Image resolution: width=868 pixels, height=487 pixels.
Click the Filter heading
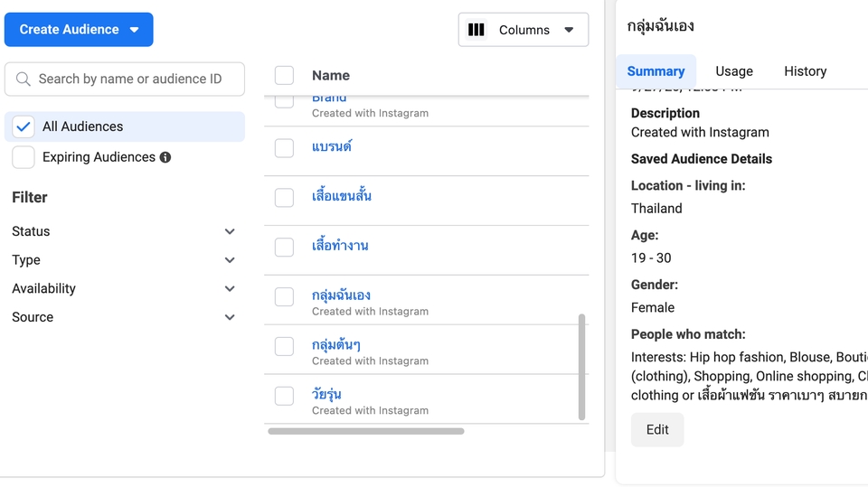30,198
